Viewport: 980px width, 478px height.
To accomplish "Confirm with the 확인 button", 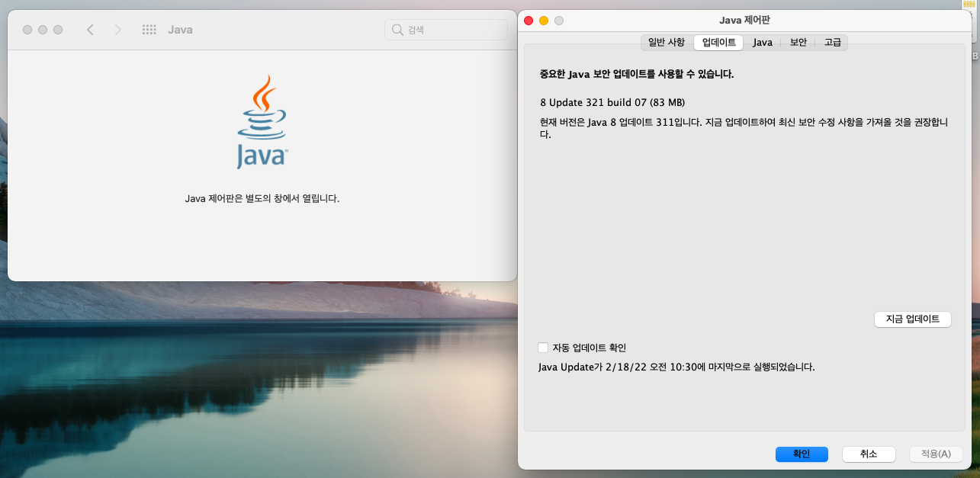I will pyautogui.click(x=802, y=454).
